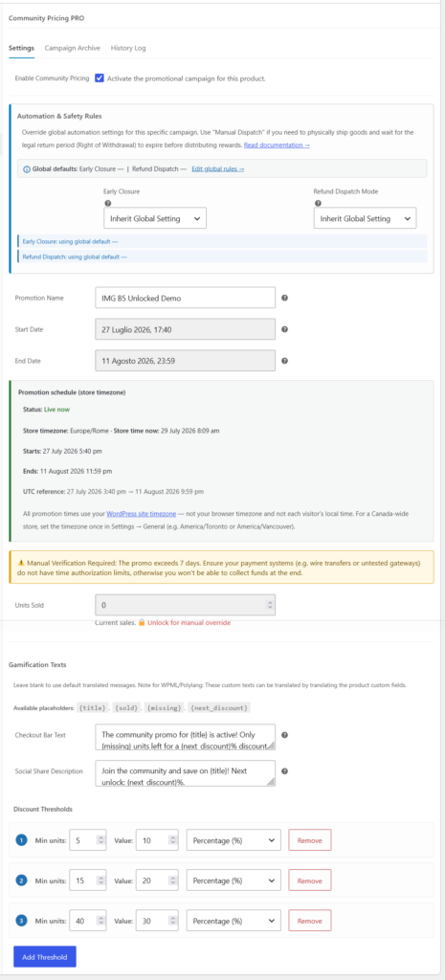Screen dimensions: 445x980
Task: Click the threshold 1 number badge
Action: (21, 840)
